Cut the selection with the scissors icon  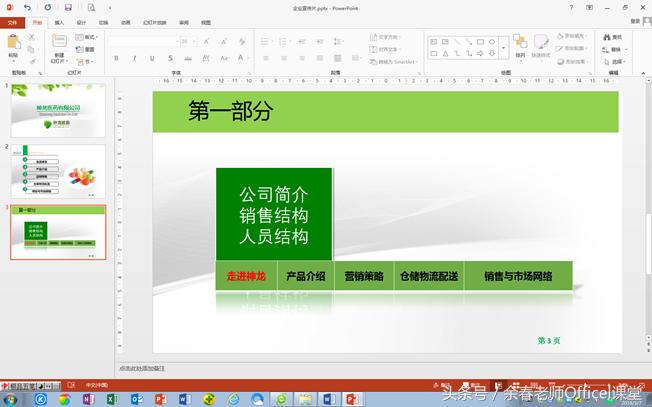[32, 37]
